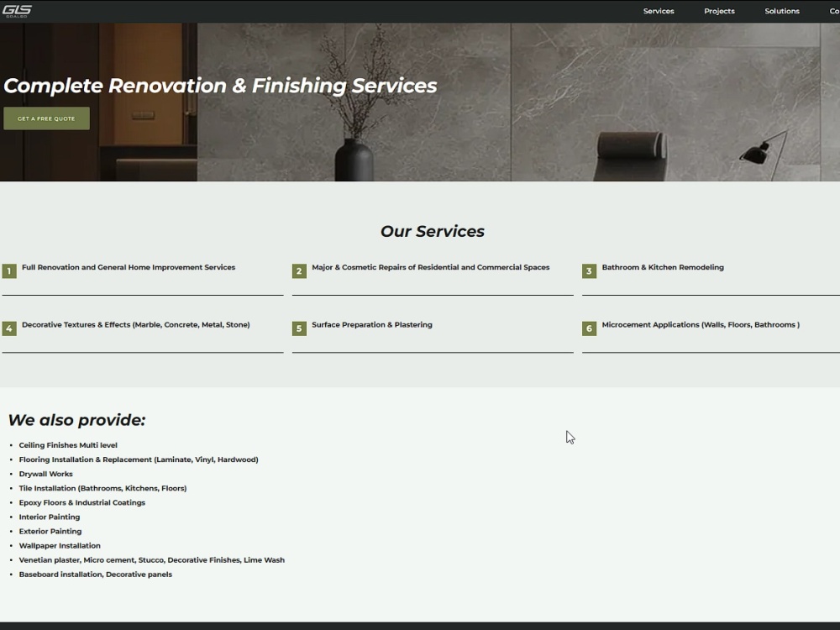Click the number 1 service badge

click(9, 271)
